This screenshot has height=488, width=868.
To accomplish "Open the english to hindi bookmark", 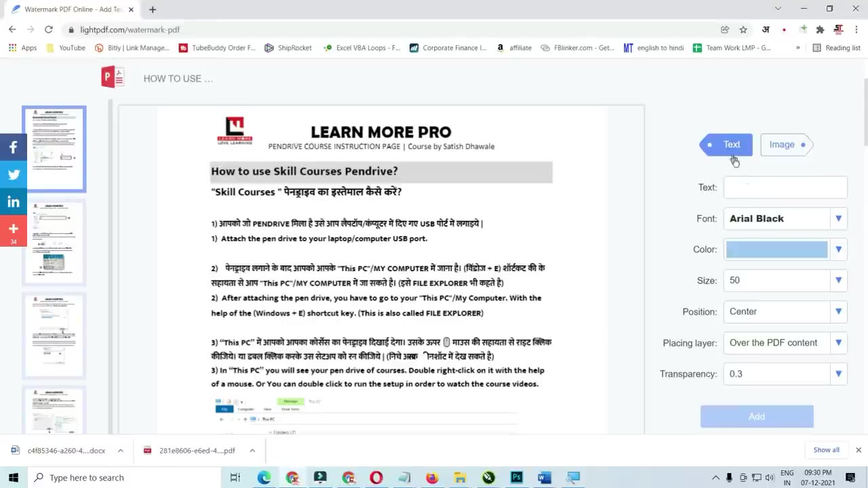I will click(654, 47).
